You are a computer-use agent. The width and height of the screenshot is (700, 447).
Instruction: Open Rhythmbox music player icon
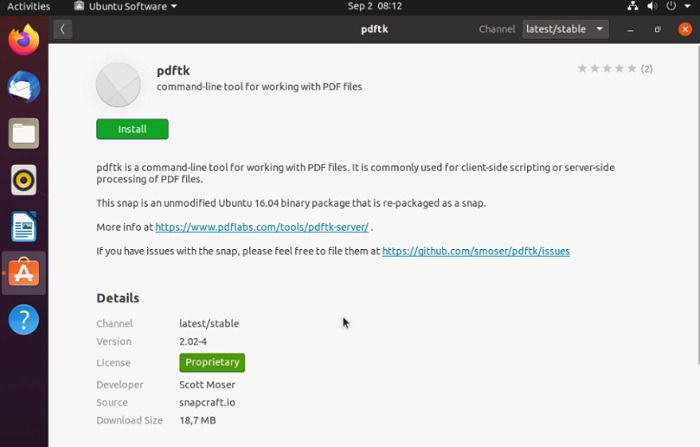pyautogui.click(x=24, y=180)
